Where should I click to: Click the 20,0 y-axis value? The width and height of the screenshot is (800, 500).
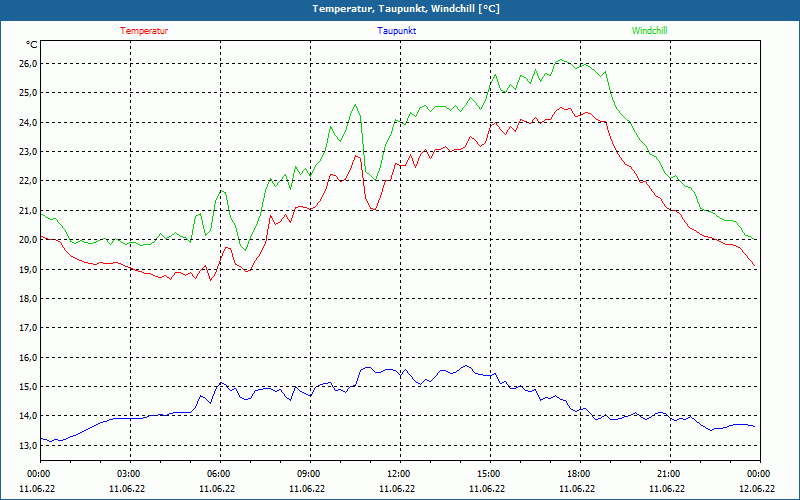click(x=29, y=239)
